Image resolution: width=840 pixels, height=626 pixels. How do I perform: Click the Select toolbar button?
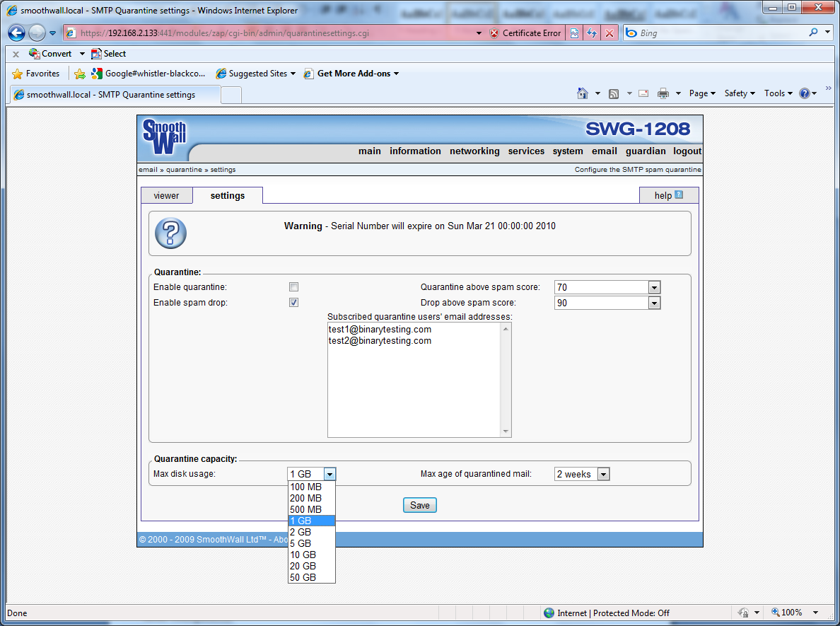click(108, 54)
